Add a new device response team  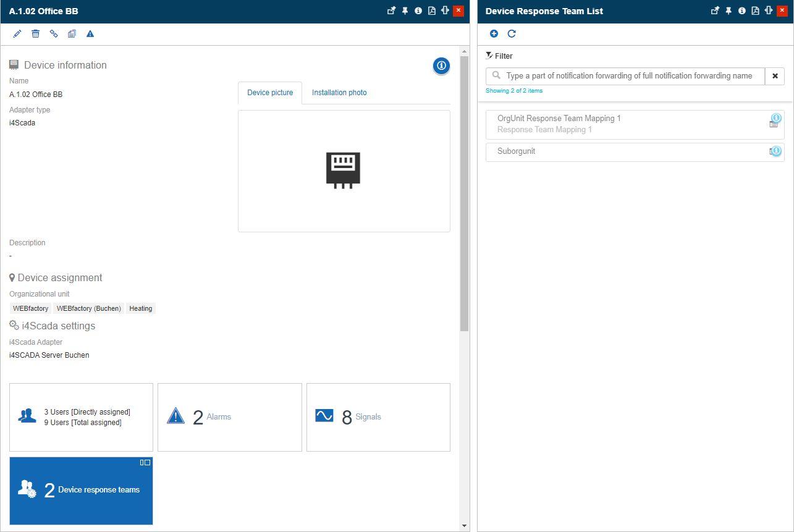point(494,34)
